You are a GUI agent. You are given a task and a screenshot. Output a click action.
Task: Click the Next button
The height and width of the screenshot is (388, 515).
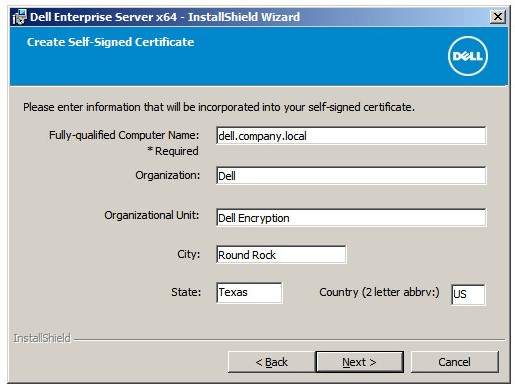359,362
